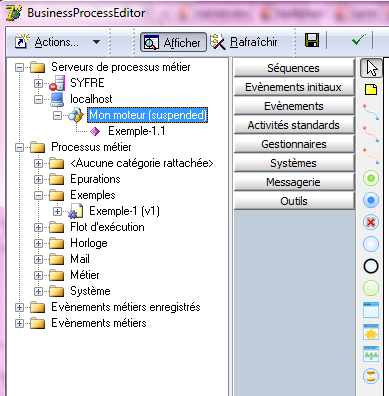Viewport: 389px width, 396px height.
Task: Select the Epurations folder label
Action: (95, 179)
